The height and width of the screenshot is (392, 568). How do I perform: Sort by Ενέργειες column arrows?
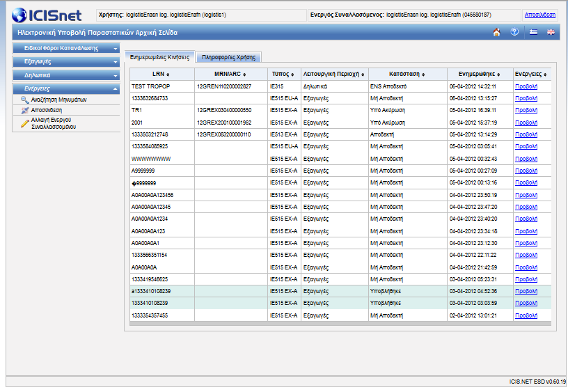click(545, 75)
